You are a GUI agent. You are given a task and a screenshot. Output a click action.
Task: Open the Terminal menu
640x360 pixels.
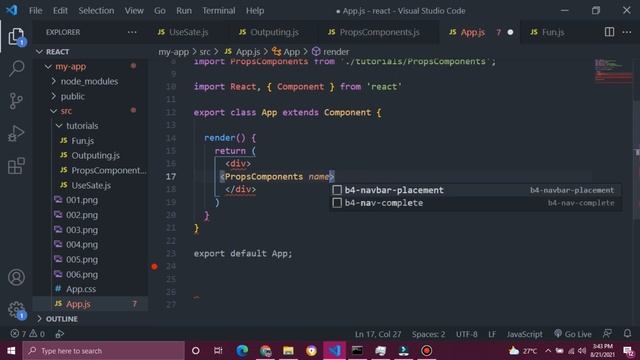[x=219, y=11]
